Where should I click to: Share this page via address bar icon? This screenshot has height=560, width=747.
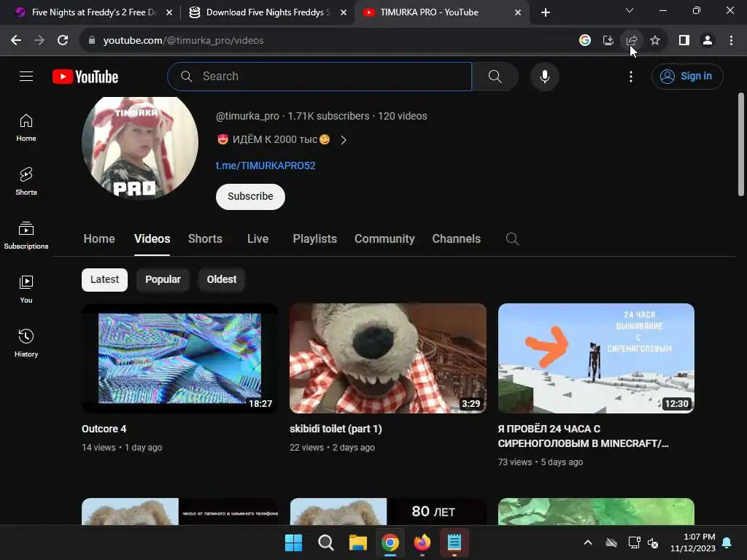click(x=631, y=41)
